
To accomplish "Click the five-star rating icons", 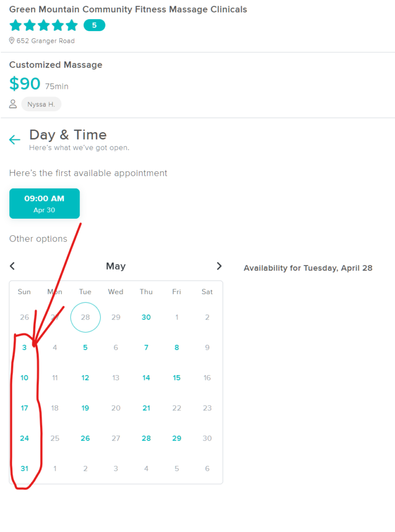I will click(44, 25).
